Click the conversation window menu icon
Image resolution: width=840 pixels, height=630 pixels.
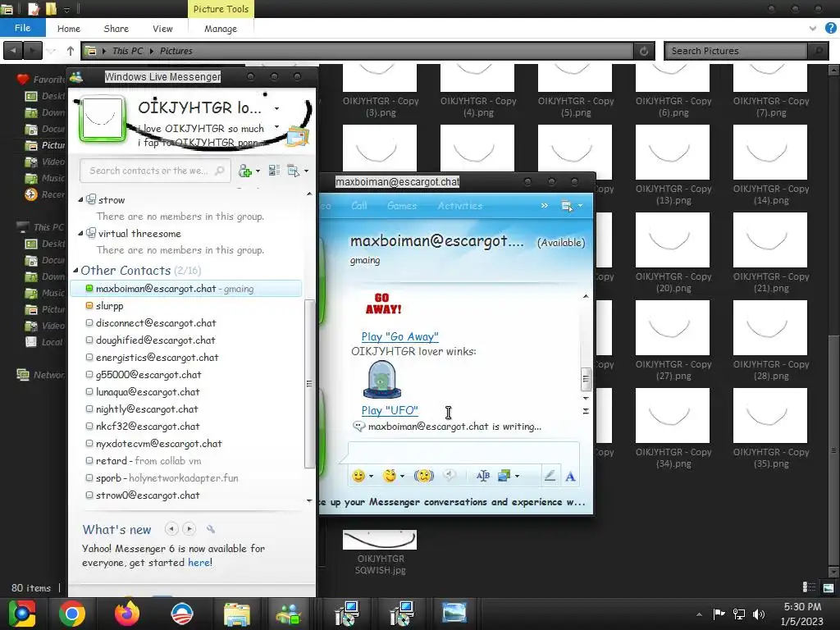567,206
